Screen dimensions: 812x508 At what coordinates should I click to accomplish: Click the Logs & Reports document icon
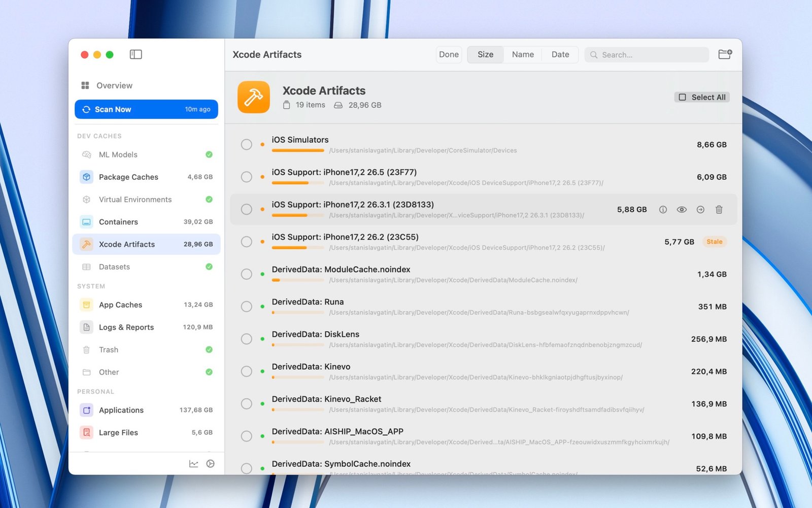pyautogui.click(x=86, y=327)
